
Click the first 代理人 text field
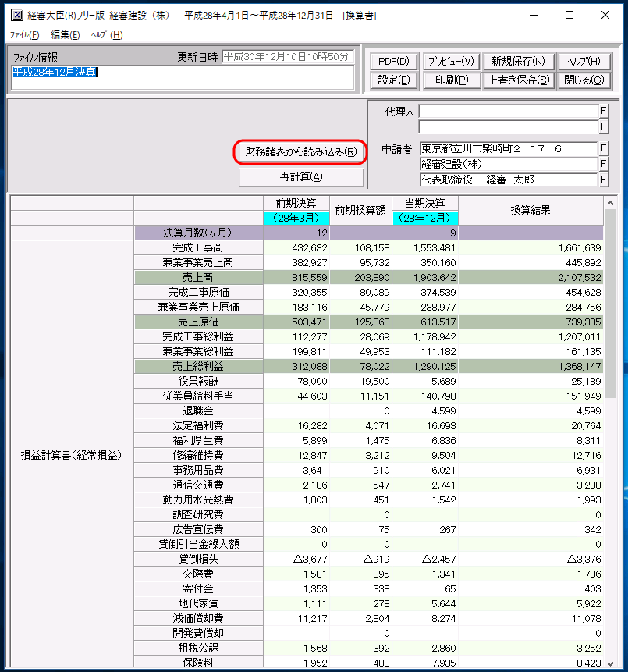(508, 112)
